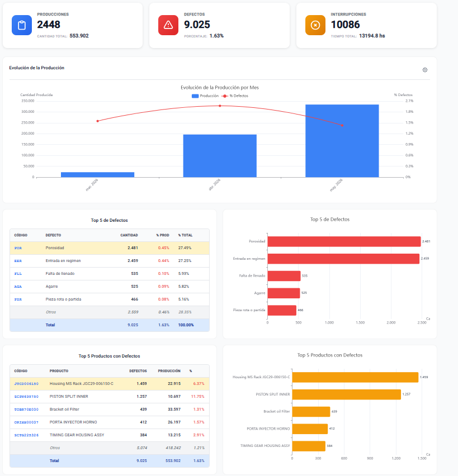The height and width of the screenshot is (476, 458).
Task: Click Porcentaje value 1.63% in Defectos card
Action: 216,36
